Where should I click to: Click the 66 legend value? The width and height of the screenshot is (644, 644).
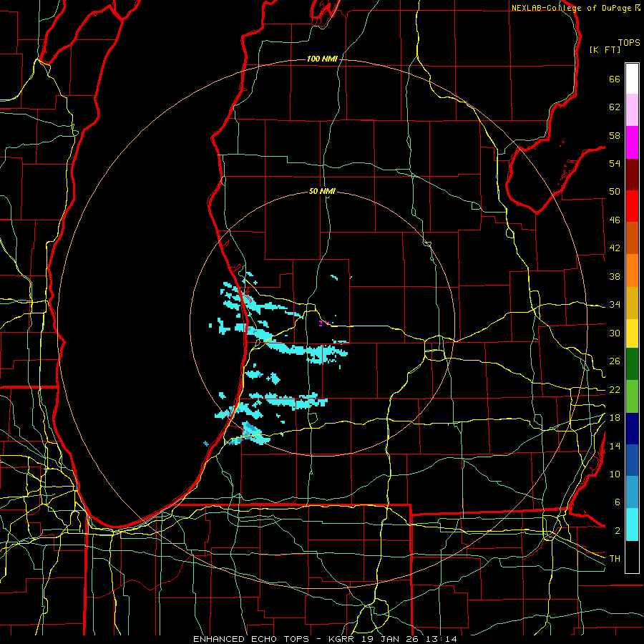tap(615, 79)
